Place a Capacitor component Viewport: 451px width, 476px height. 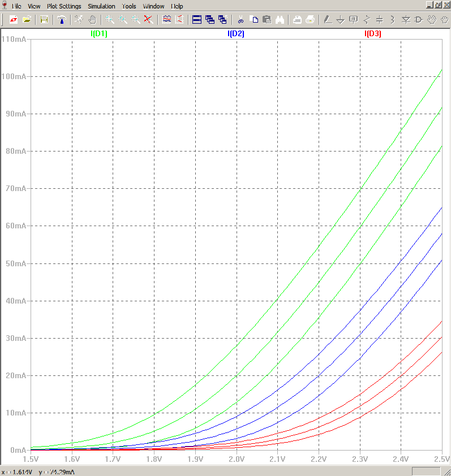pos(380,20)
